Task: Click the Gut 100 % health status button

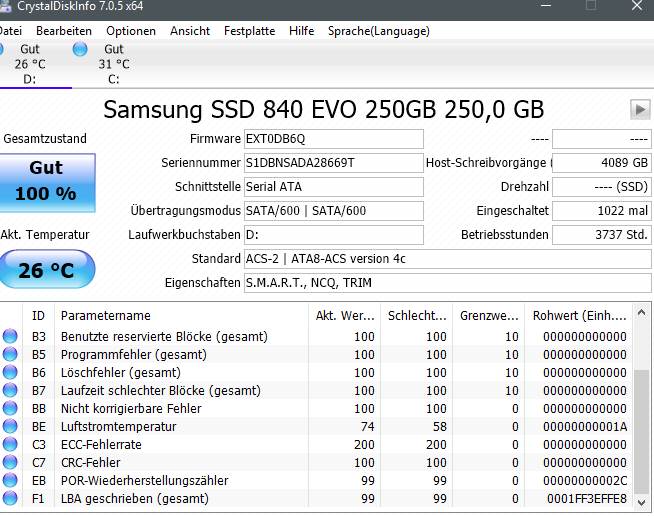Action: point(47,182)
